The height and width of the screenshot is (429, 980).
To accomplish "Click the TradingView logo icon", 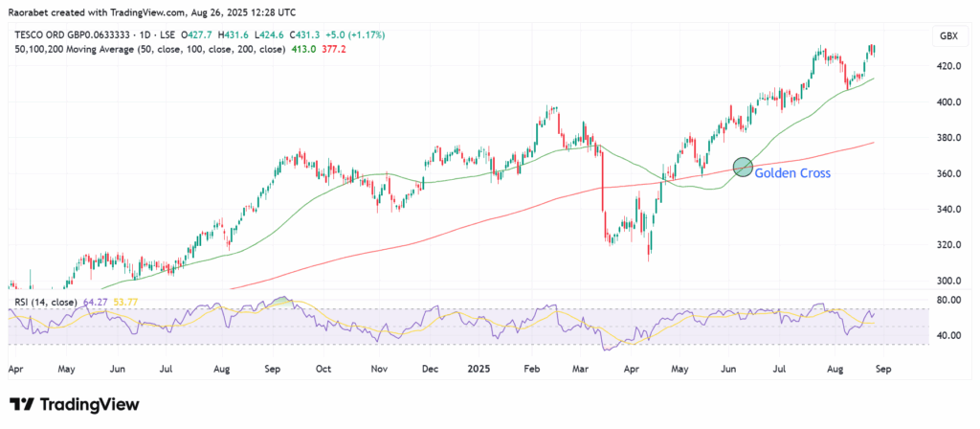I will coord(24,404).
